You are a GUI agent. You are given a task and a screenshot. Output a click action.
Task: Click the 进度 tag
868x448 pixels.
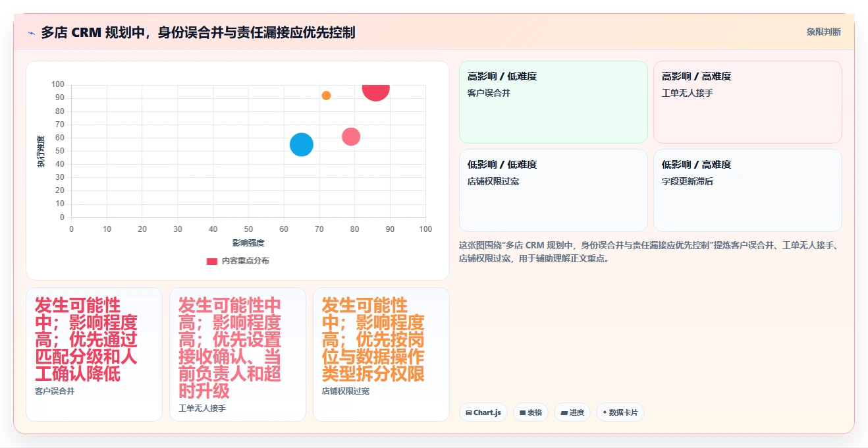pos(572,412)
